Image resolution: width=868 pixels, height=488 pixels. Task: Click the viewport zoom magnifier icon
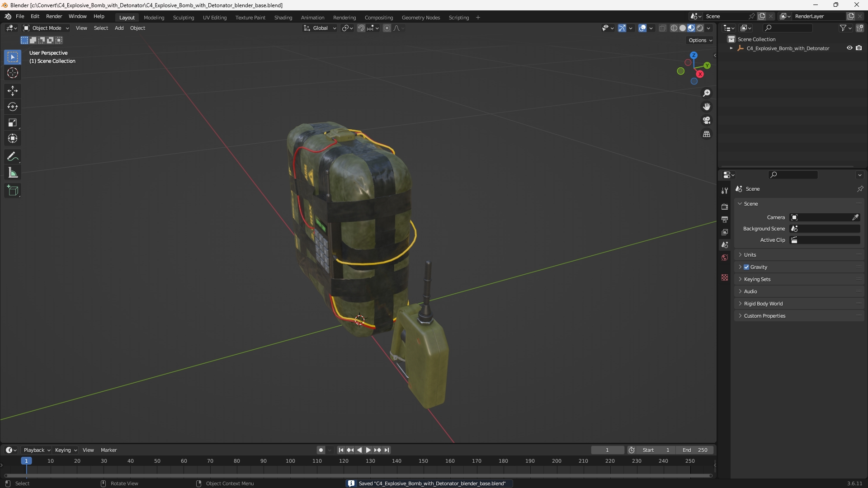(x=707, y=93)
